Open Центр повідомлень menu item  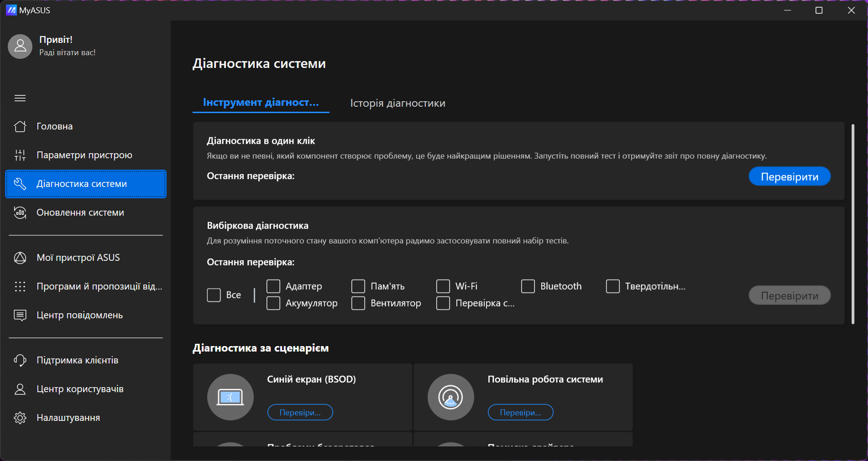tap(86, 315)
